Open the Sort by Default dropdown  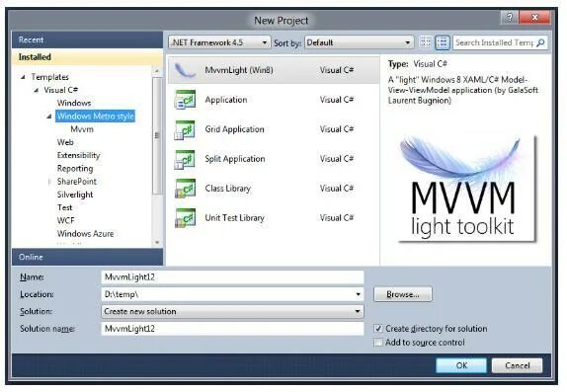pos(360,42)
